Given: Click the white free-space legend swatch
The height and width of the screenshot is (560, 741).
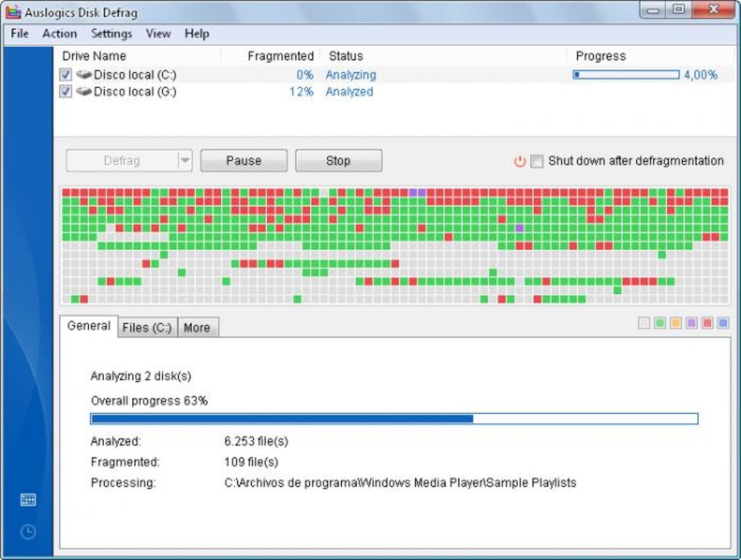Looking at the screenshot, I should pyautogui.click(x=644, y=323).
